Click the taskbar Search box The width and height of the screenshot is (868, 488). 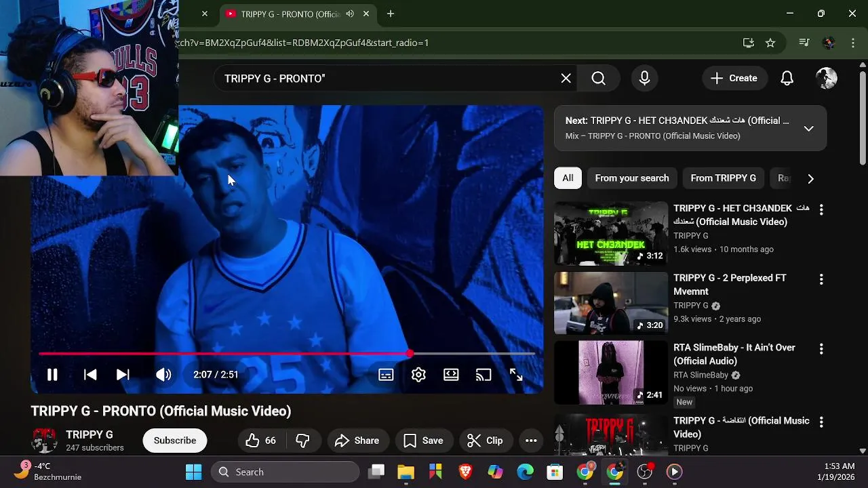click(285, 472)
